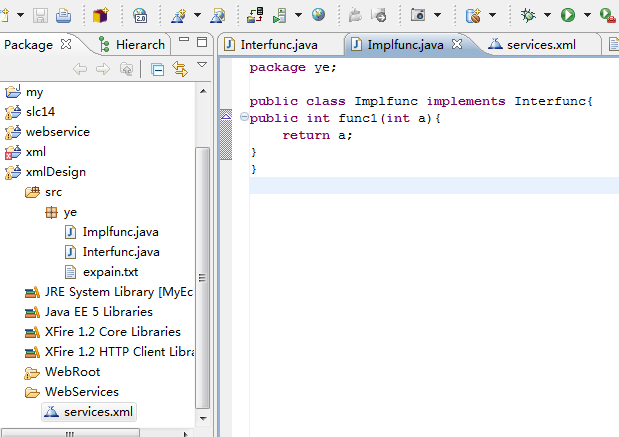Click the Package tree vertical scrollbar thumb
Image resolution: width=619 pixels, height=437 pixels.
coord(203,278)
